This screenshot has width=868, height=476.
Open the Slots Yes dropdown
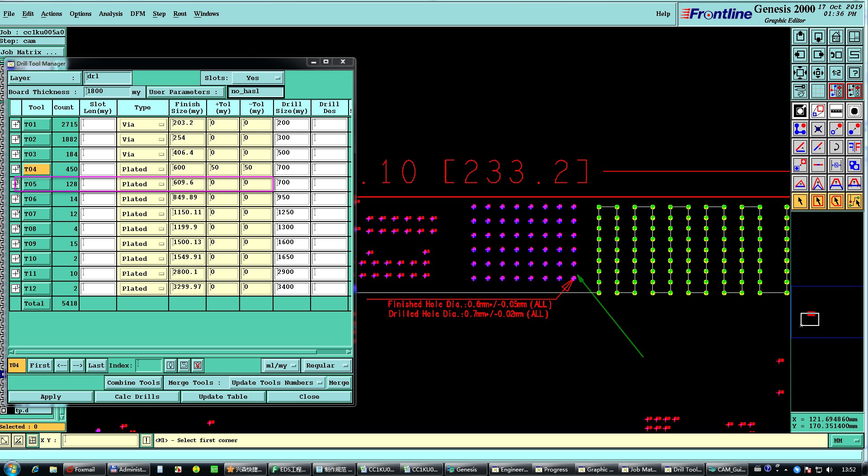[x=259, y=78]
